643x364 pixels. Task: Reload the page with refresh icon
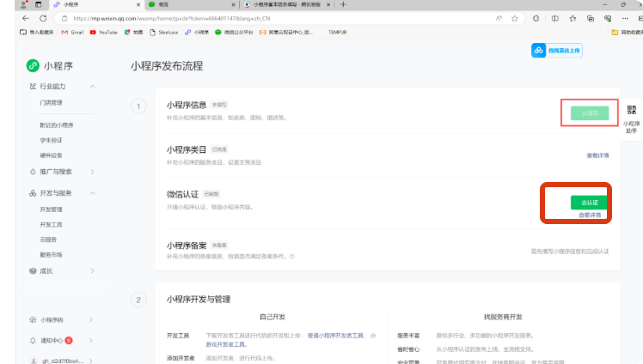tap(43, 18)
